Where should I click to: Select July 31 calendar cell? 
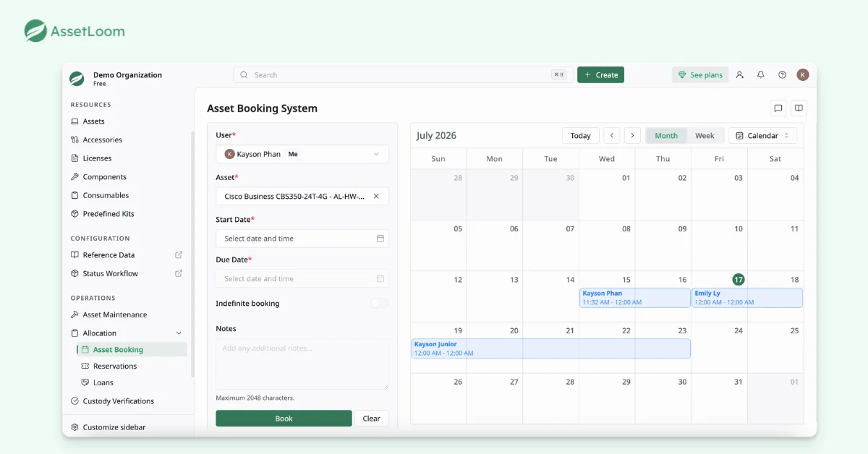click(x=720, y=398)
